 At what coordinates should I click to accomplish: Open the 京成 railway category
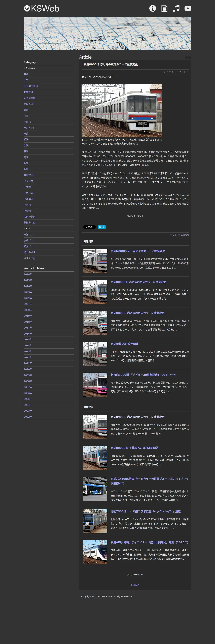pyautogui.click(x=26, y=74)
